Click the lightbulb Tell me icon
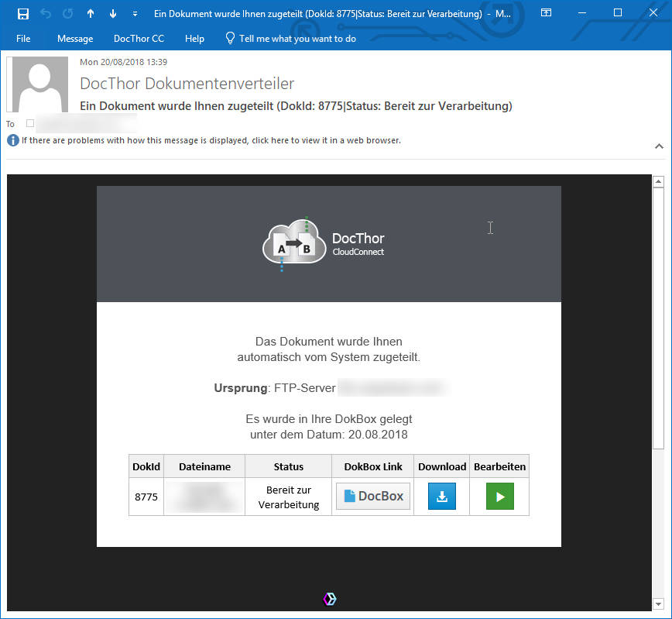 (230, 38)
